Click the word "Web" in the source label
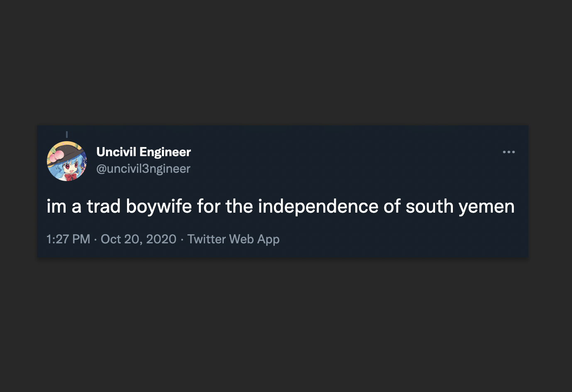The width and height of the screenshot is (572, 392). pyautogui.click(x=241, y=239)
